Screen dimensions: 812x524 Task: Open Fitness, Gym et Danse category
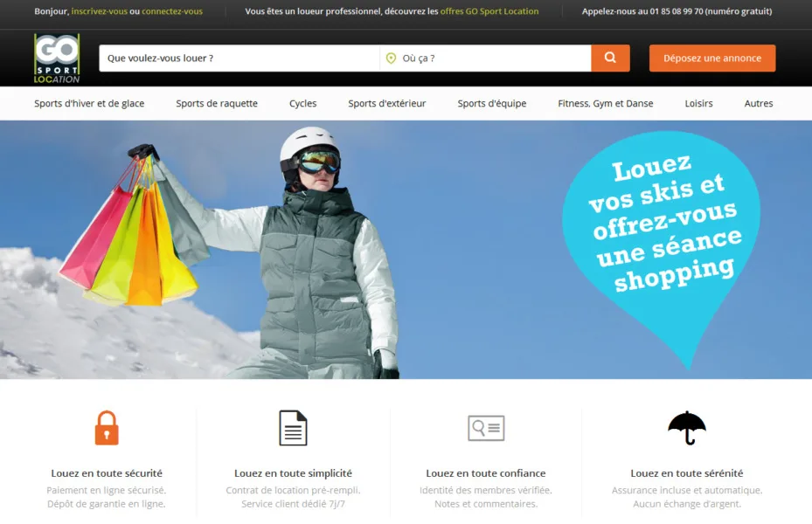606,103
